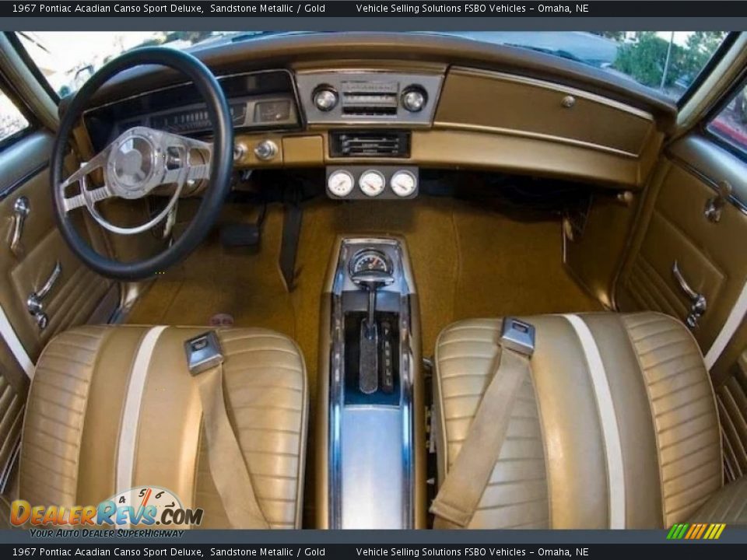
Task: Click the middle under-dash gauge
Action: point(372,183)
